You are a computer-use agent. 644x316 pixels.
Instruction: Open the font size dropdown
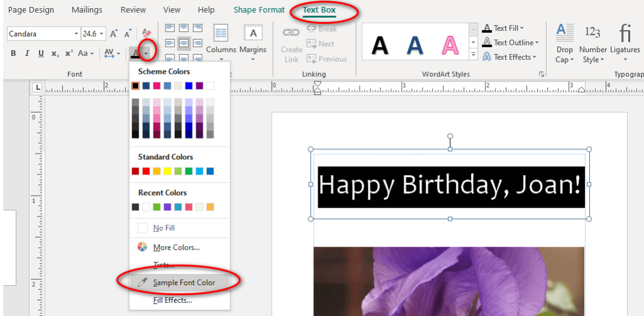[x=103, y=33]
